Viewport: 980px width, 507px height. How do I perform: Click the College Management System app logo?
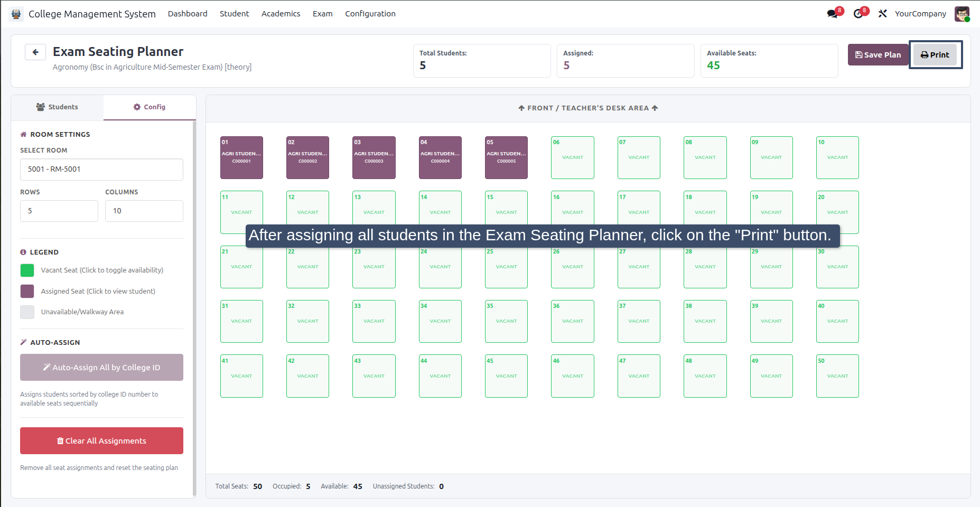16,14
